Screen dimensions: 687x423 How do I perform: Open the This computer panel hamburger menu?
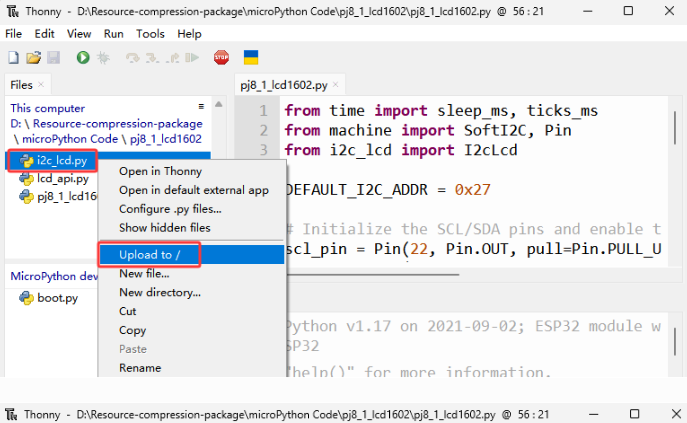point(201,106)
